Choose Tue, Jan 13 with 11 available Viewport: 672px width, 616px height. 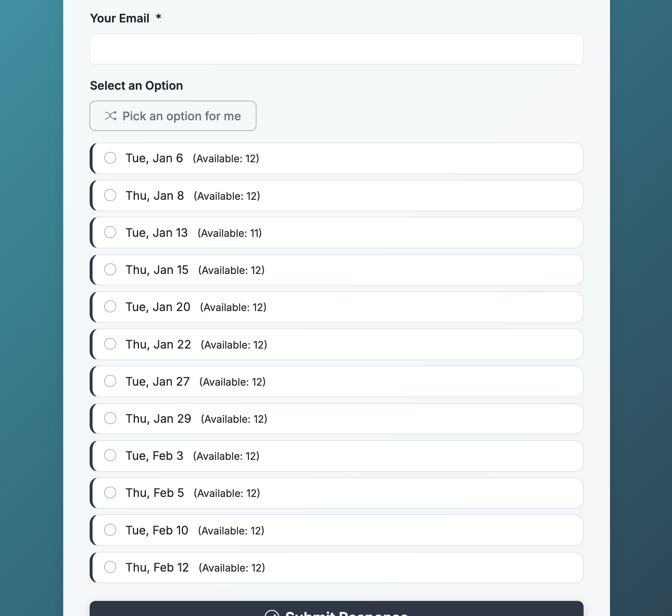click(110, 232)
